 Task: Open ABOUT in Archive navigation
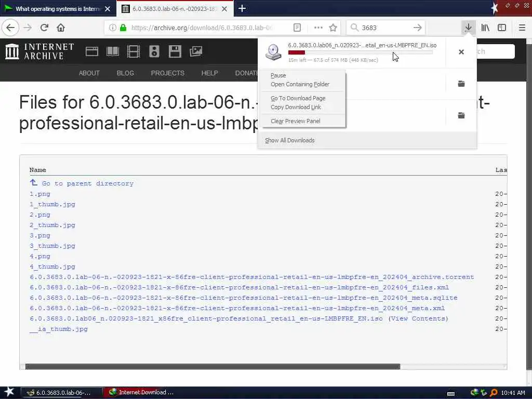click(x=89, y=73)
